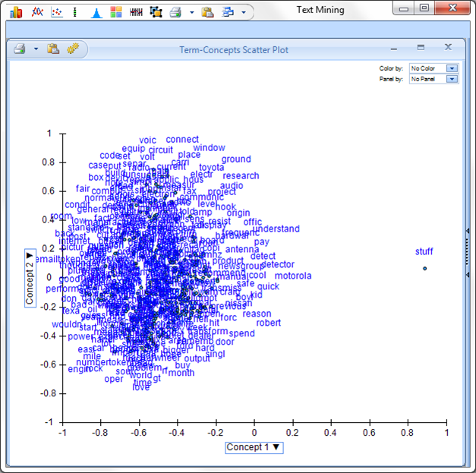The image size is (476, 473).
Task: Click the 'Term-Concepts Scatter Plot' panel title
Action: tap(234, 50)
